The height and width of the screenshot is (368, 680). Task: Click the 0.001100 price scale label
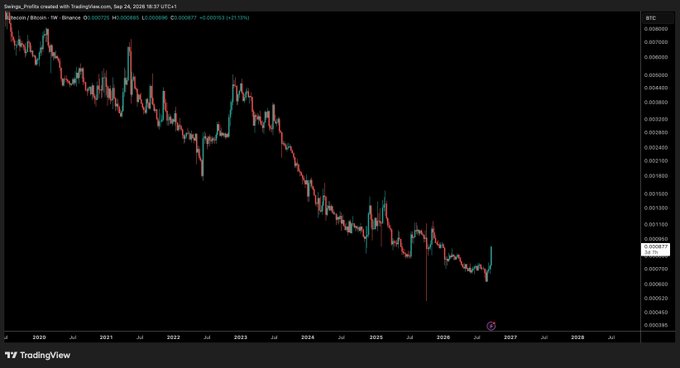pyautogui.click(x=655, y=225)
